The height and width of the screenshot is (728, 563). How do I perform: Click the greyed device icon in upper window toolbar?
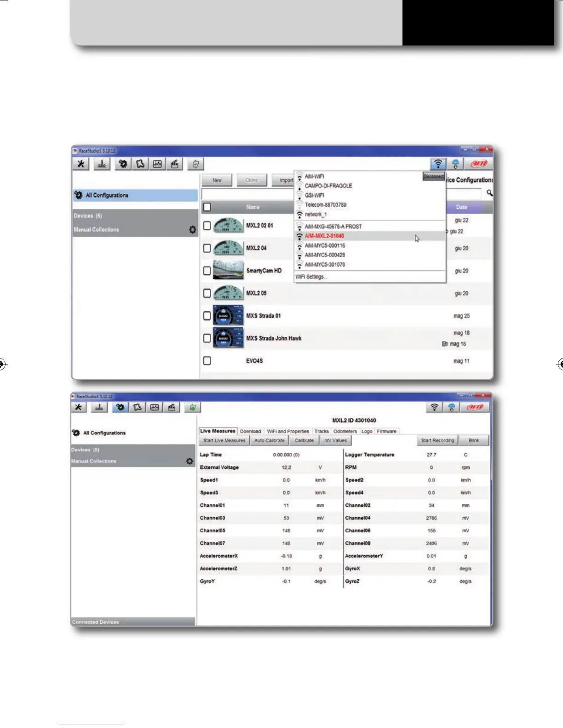[195, 164]
